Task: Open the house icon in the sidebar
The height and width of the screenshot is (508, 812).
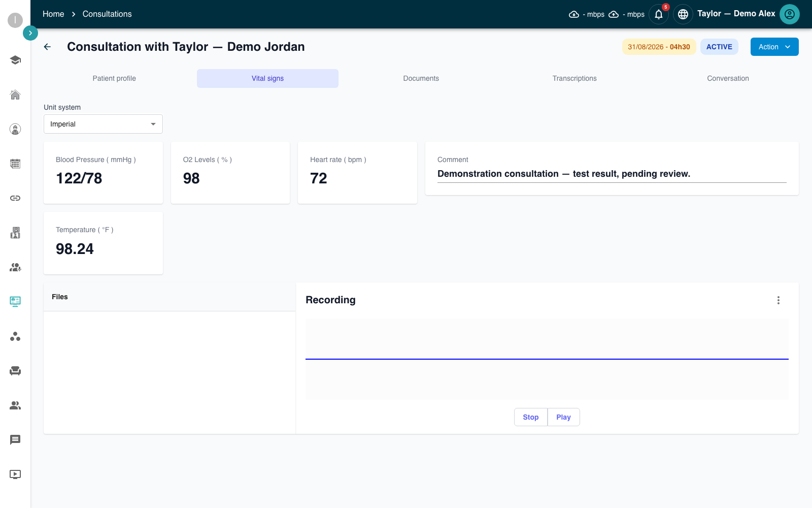Action: point(15,94)
